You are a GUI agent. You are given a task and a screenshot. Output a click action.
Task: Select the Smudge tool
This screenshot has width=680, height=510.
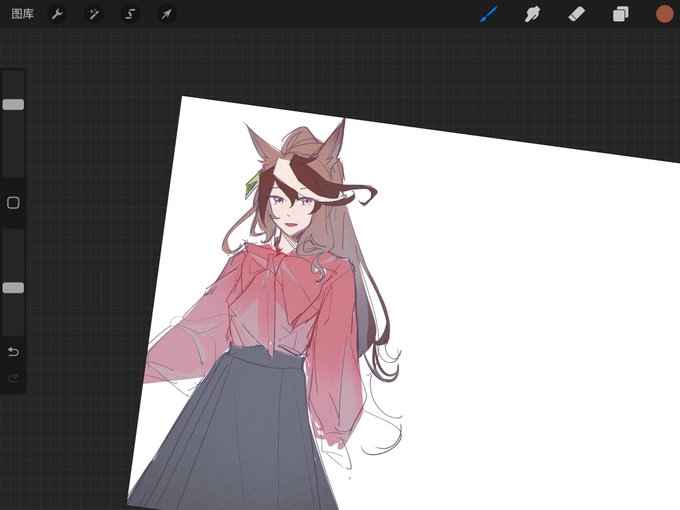pyautogui.click(x=533, y=14)
